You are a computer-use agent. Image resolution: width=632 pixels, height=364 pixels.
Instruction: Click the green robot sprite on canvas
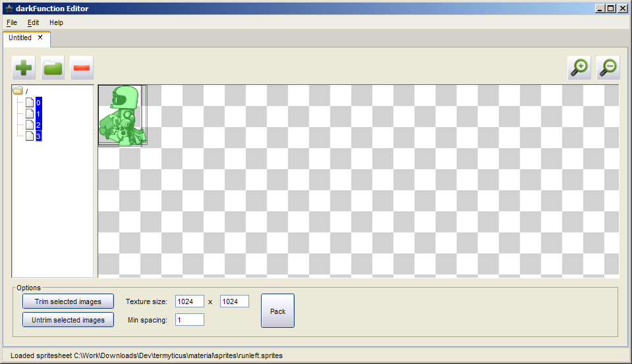coord(123,116)
